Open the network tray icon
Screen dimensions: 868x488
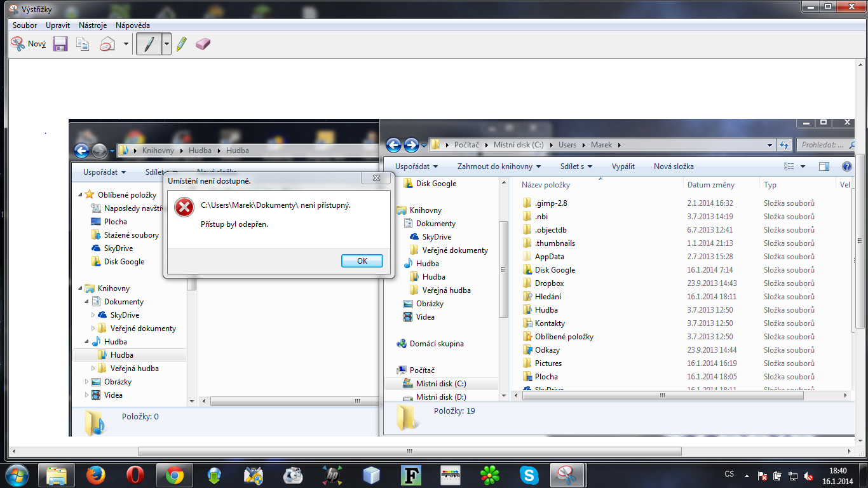[794, 475]
